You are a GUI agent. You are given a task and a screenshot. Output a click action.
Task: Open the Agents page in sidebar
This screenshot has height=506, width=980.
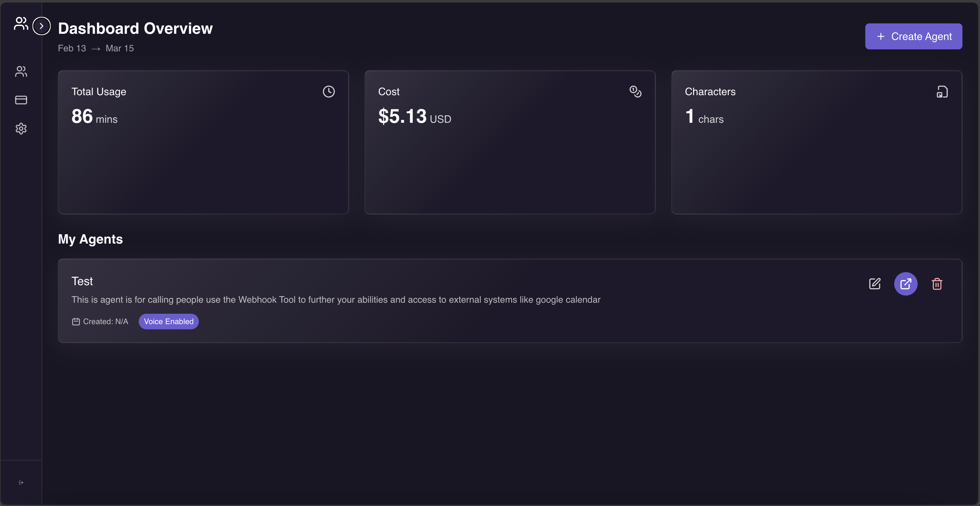pos(21,71)
